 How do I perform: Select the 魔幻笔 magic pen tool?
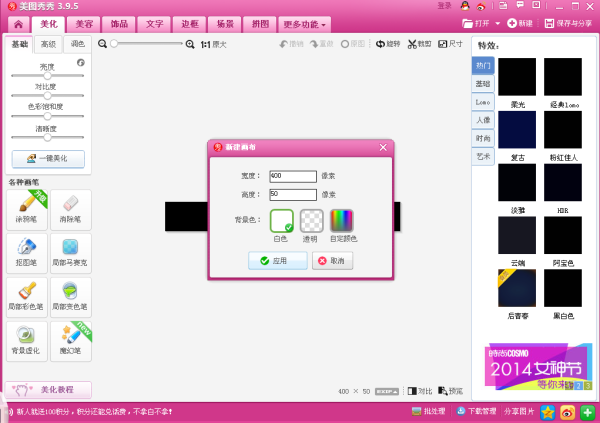[x=71, y=341]
